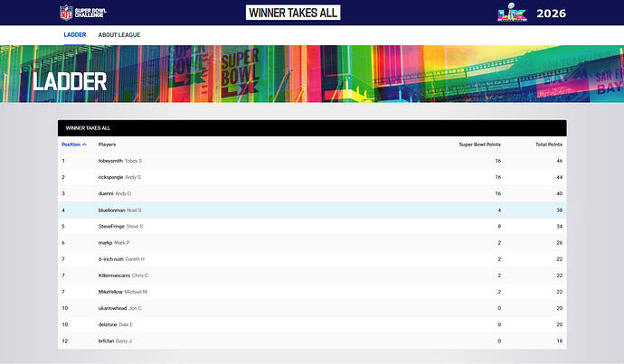The height and width of the screenshot is (364, 624).
Task: Sort by Total Points column header
Action: pos(548,145)
